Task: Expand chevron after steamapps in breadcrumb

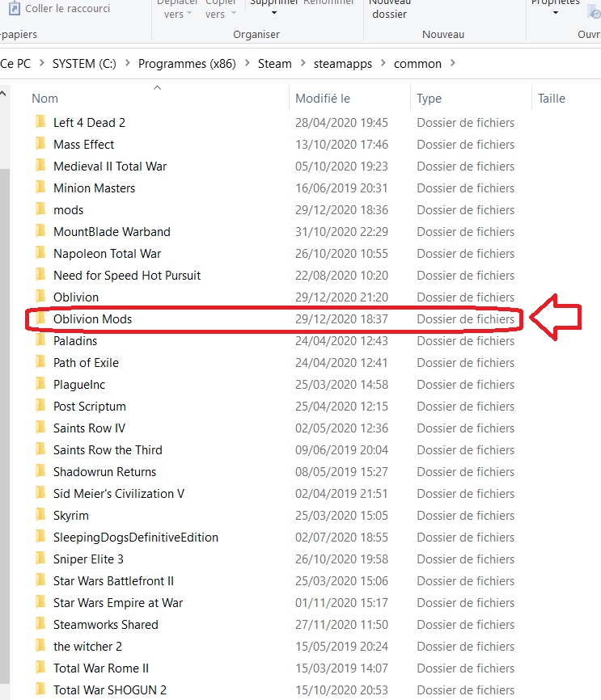Action: 383,63
